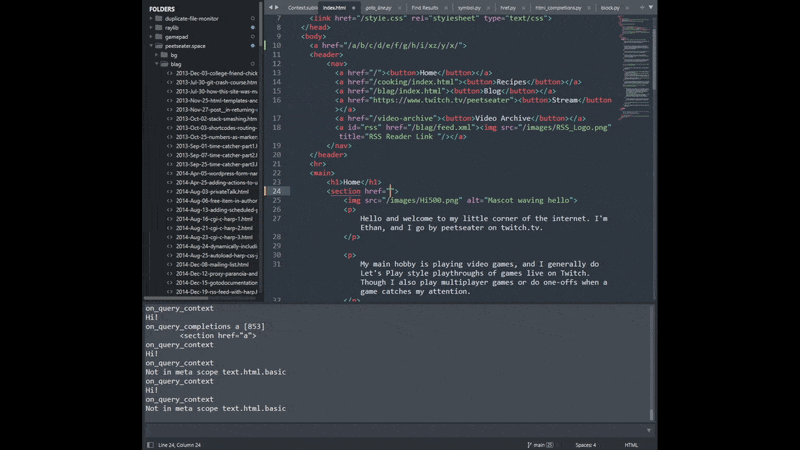Click the h1 Home heading line
This screenshot has width=800, height=450.
[x=354, y=182]
